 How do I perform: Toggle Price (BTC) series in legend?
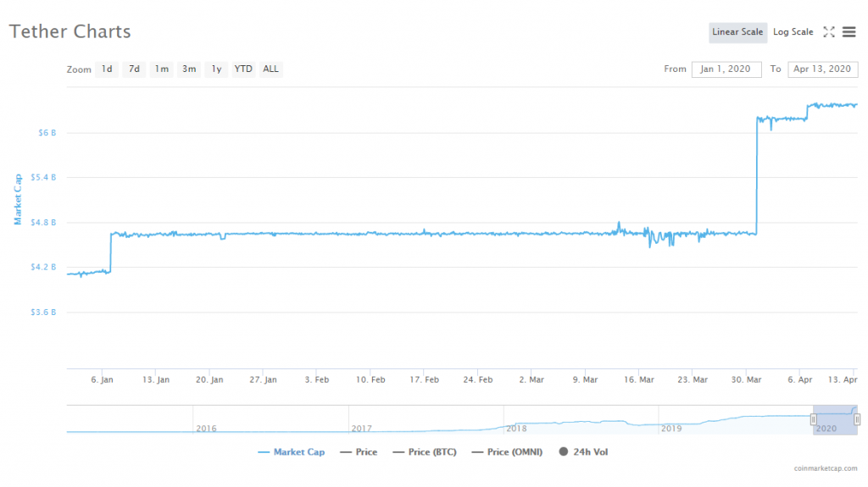tap(426, 452)
